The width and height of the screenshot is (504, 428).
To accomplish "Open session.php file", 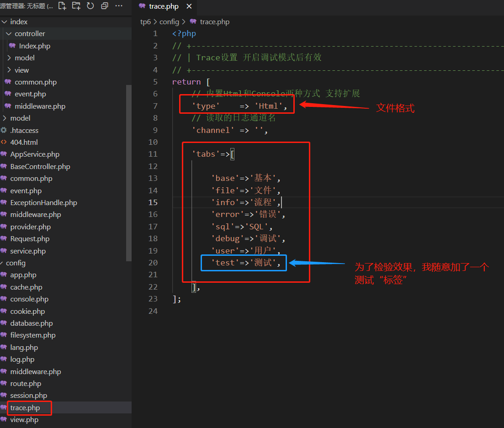I will click(x=29, y=396).
